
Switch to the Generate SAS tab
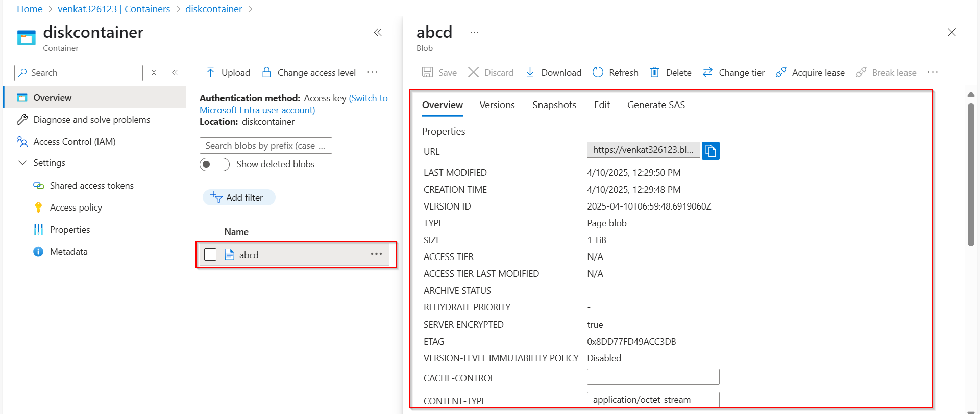tap(656, 105)
